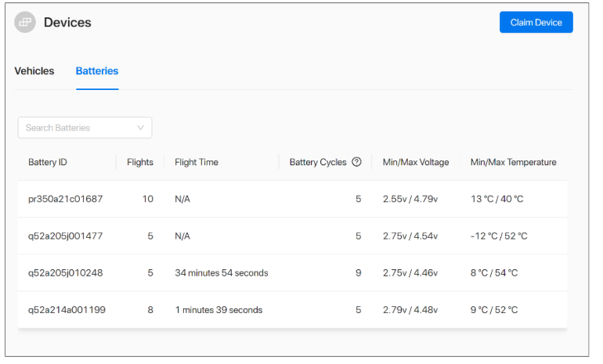This screenshot has height=364, width=603.
Task: Click the Flights column header
Action: coord(140,162)
